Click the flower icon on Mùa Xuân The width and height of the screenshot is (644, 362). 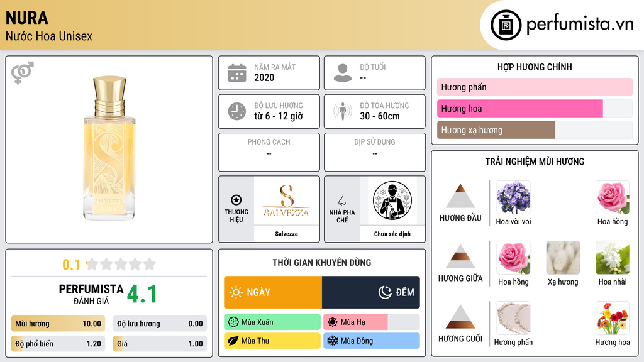(233, 322)
